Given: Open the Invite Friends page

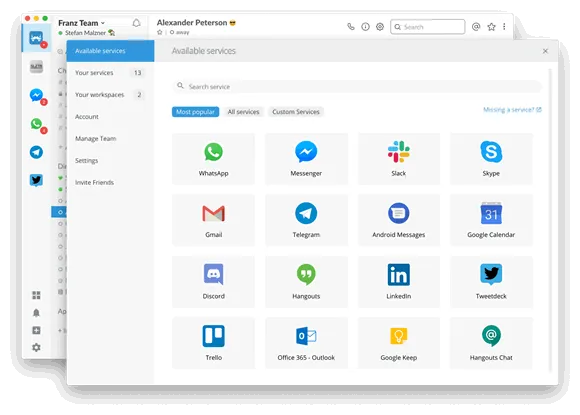Looking at the screenshot, I should pos(111,182).
